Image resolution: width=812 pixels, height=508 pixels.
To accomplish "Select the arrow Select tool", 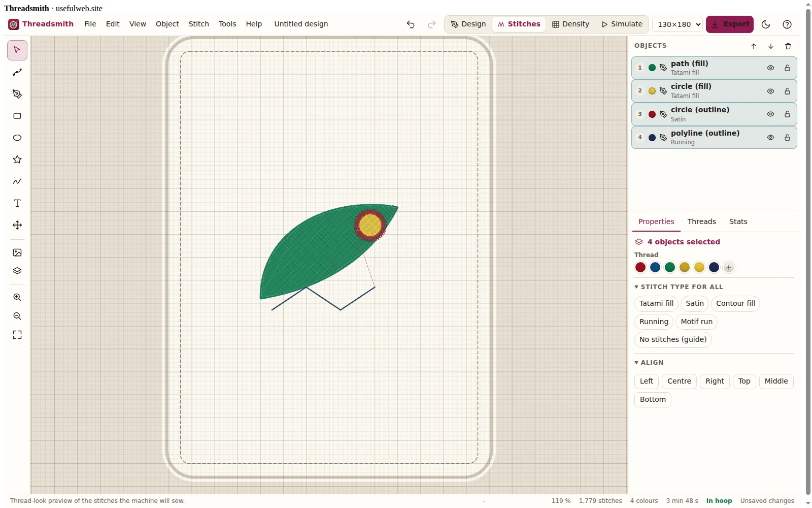I will click(x=17, y=50).
